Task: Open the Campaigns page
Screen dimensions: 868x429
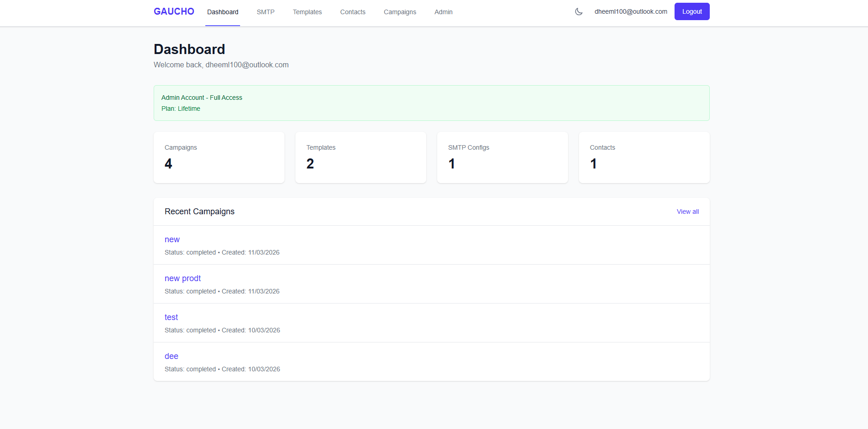Action: click(x=400, y=12)
